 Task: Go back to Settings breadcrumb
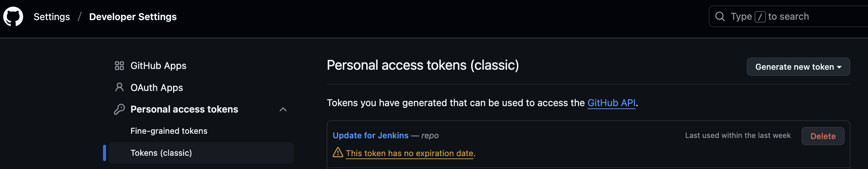[x=52, y=17]
